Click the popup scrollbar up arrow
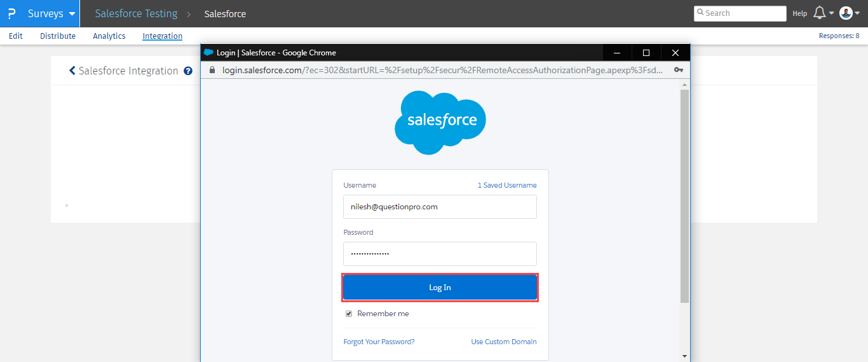The width and height of the screenshot is (868, 362). [684, 85]
